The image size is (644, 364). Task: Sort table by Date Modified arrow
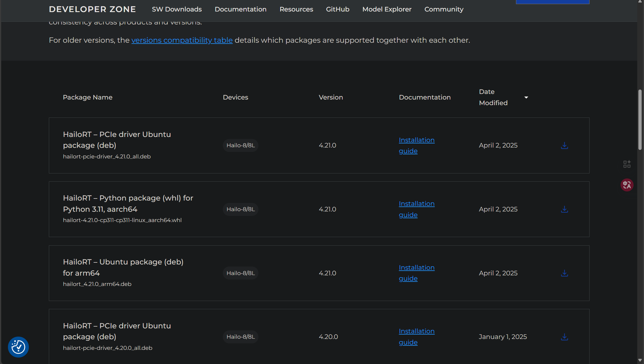pos(526,97)
